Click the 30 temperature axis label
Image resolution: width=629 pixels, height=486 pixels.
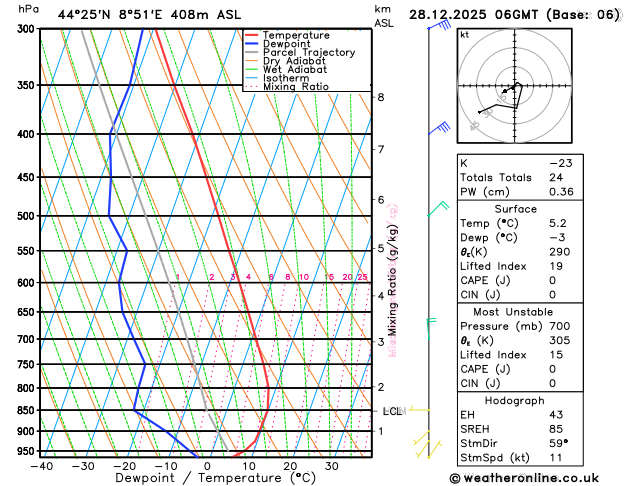(331, 466)
